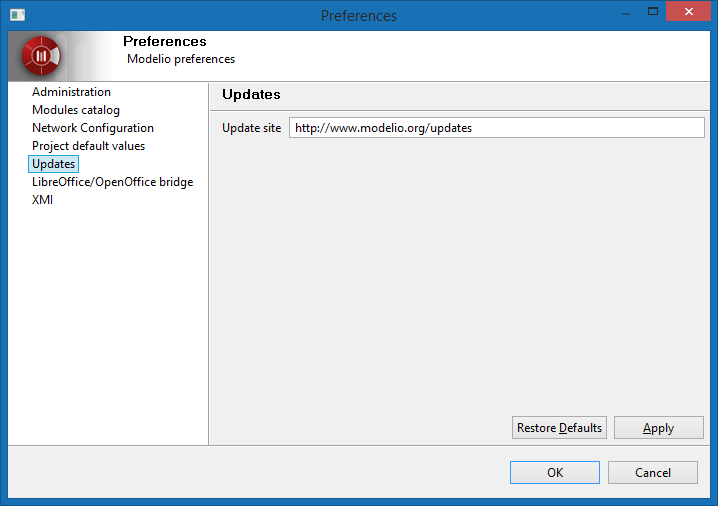This screenshot has height=506, width=718.
Task: Confirm with the OK button
Action: tap(554, 473)
